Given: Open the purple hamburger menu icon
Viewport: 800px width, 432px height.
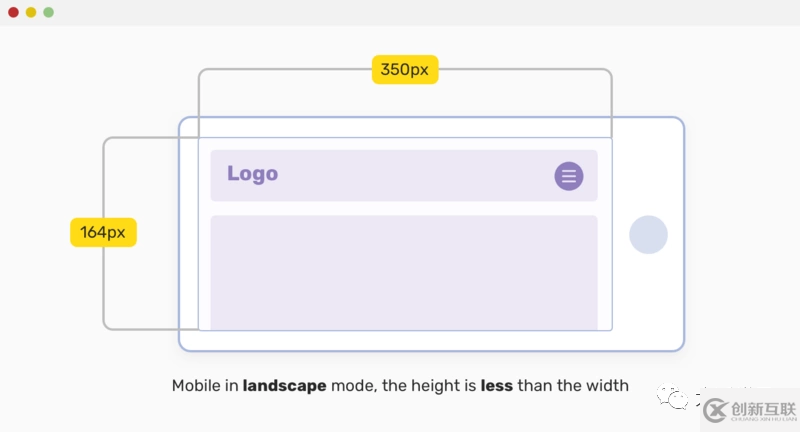Looking at the screenshot, I should pyautogui.click(x=569, y=176).
